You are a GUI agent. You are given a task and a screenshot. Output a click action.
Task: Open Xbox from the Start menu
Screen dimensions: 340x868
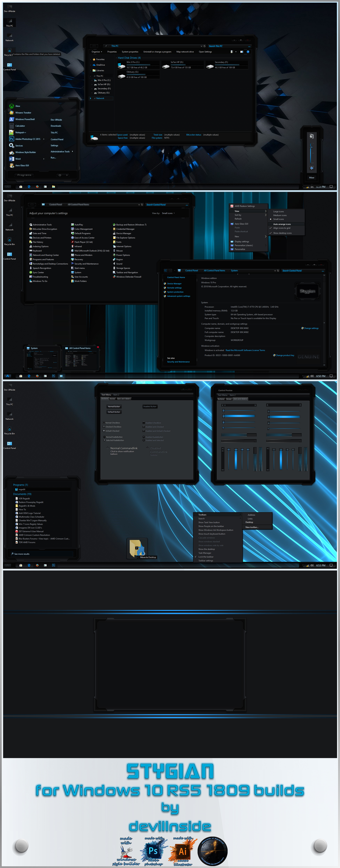[x=14, y=106]
